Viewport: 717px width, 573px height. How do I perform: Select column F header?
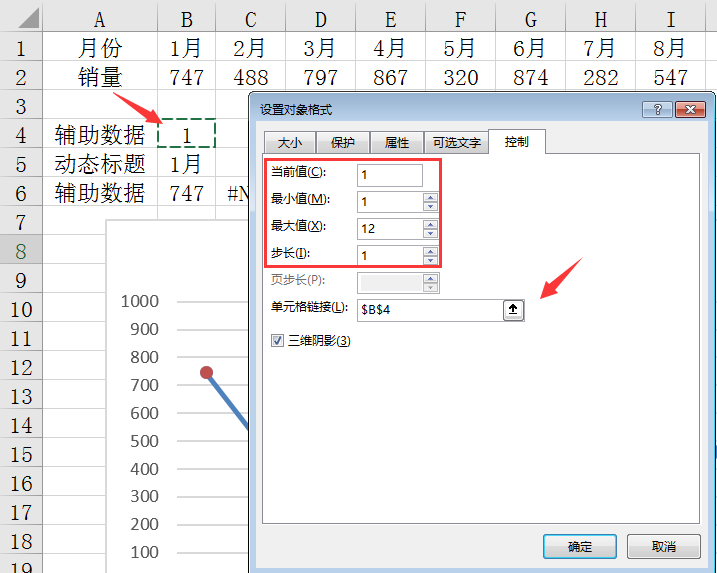tap(460, 18)
